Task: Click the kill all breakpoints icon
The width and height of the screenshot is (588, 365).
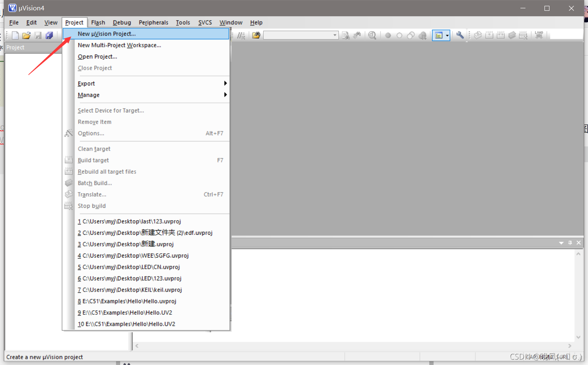Action: (422, 36)
